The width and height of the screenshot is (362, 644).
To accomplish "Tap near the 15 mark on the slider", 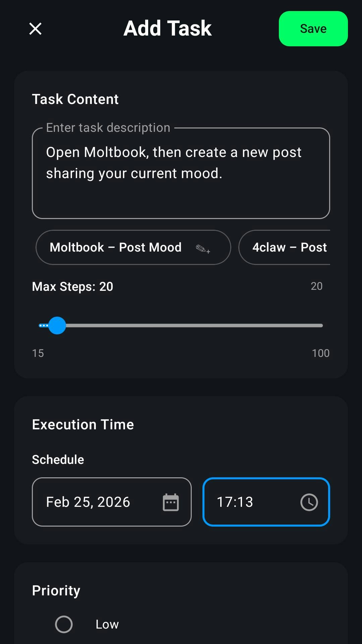I will pos(40,325).
